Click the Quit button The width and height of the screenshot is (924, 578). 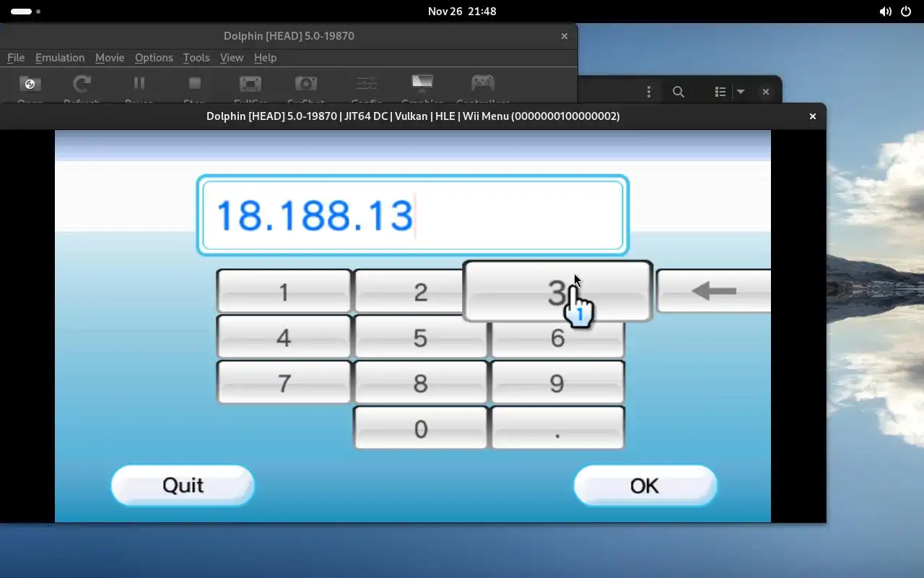coord(183,485)
